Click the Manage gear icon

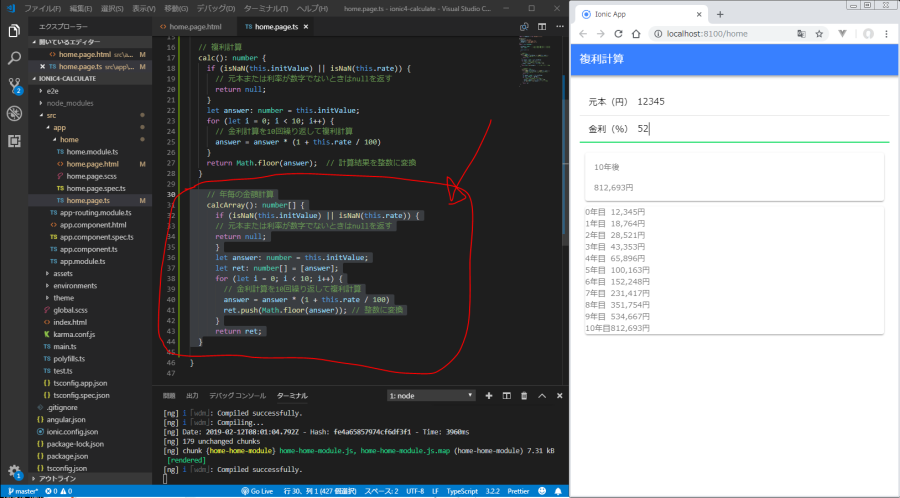point(14,471)
